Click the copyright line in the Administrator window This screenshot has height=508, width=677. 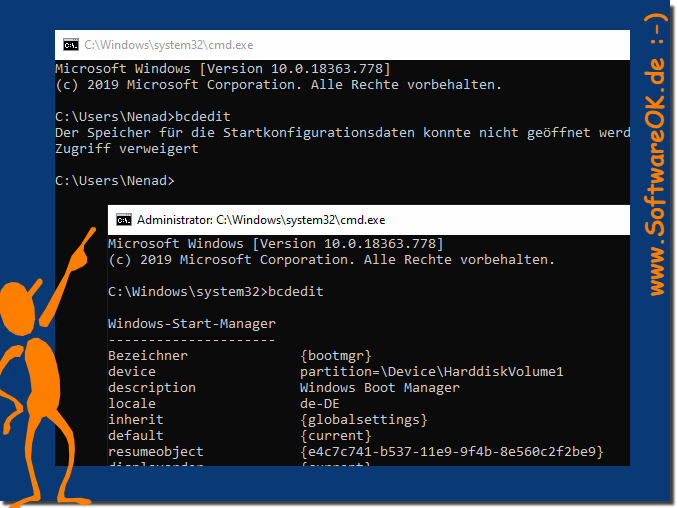331,259
